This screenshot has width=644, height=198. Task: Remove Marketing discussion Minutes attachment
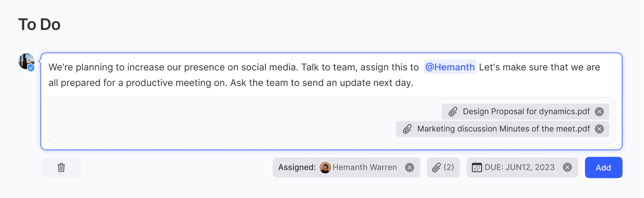599,129
